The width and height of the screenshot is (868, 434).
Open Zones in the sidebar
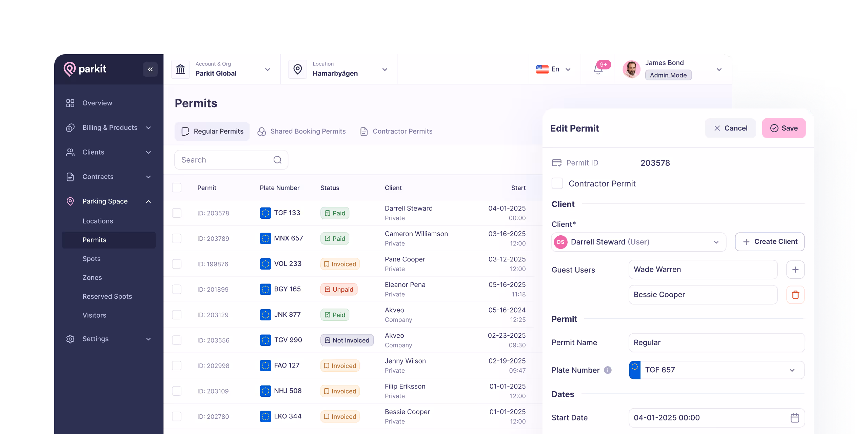click(x=92, y=277)
